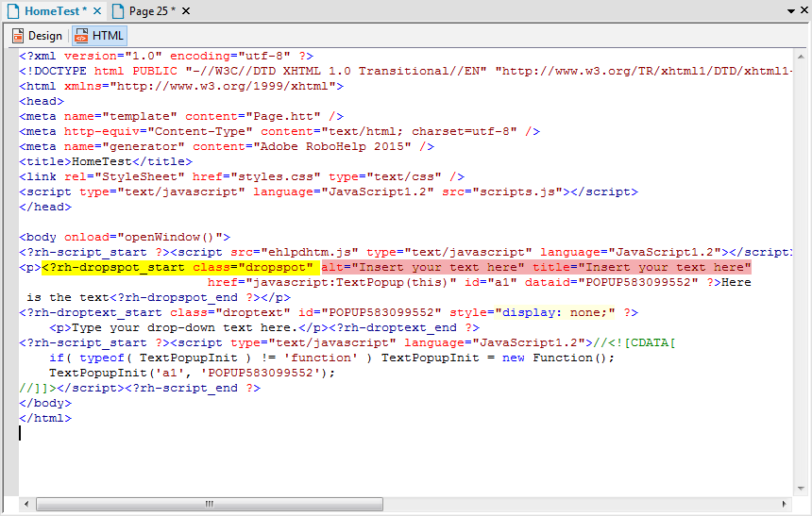
Task: Click the horizontal scrollbar left arrow
Action: (x=26, y=504)
